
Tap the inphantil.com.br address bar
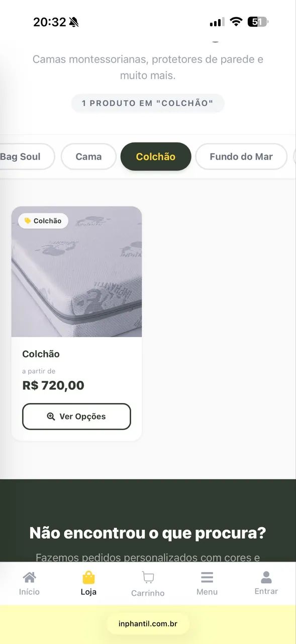pos(148,624)
